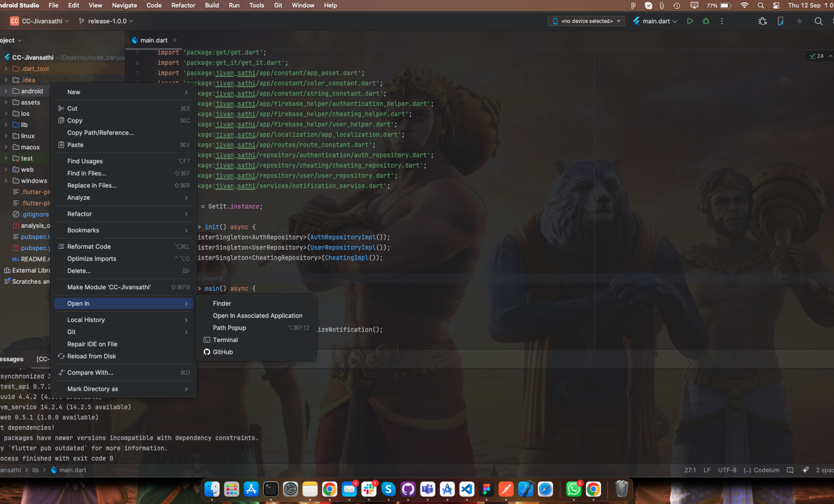Open the release-1.0.0 branch dropdown
Screen dimensions: 834x504
point(107,21)
